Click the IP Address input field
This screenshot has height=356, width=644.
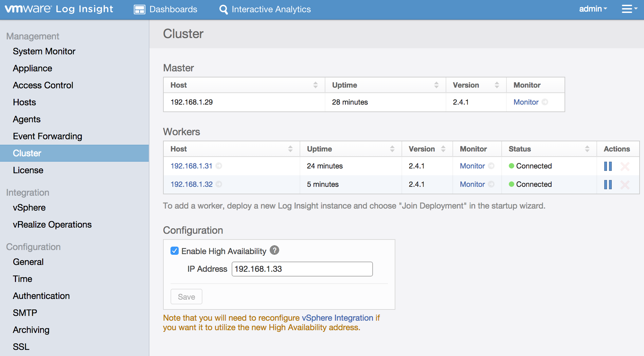tap(302, 269)
